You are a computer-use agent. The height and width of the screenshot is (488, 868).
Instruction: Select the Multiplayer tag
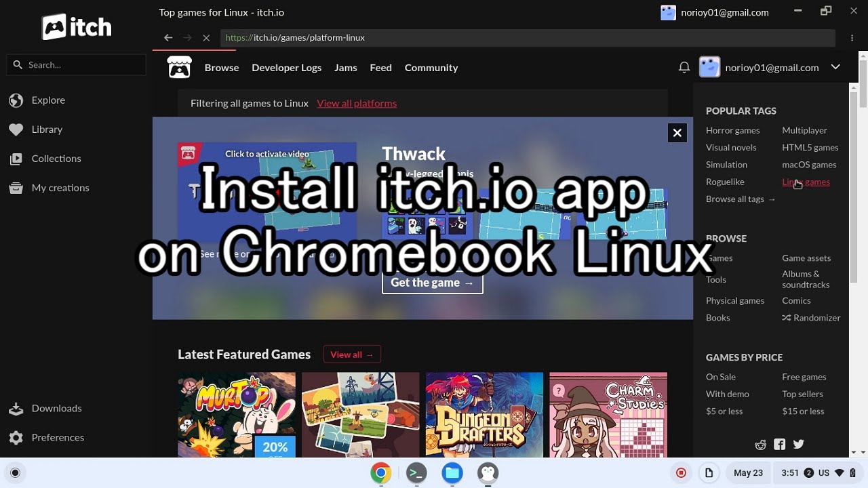click(x=805, y=130)
